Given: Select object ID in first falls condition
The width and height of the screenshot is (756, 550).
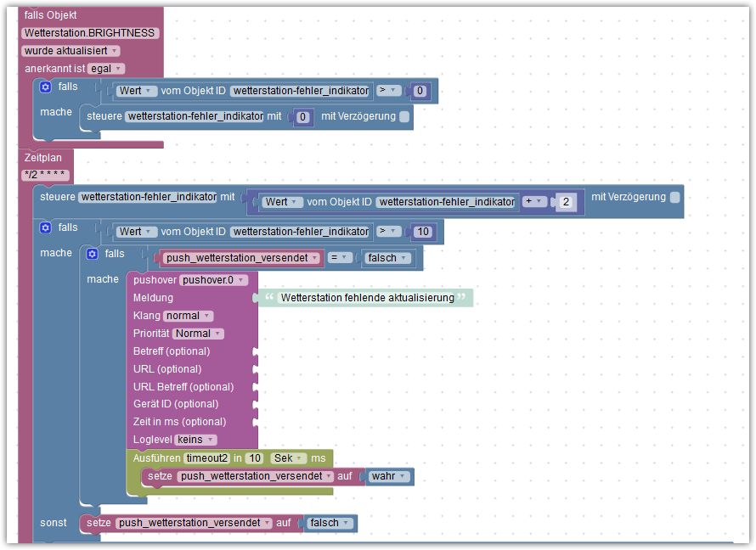Looking at the screenshot, I should coord(301,91).
